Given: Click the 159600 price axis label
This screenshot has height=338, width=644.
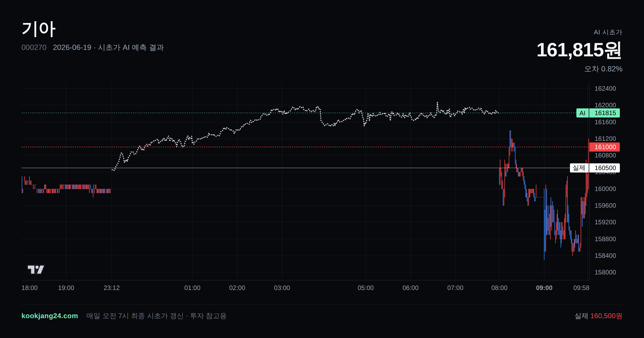Looking at the screenshot, I should click(x=605, y=205).
